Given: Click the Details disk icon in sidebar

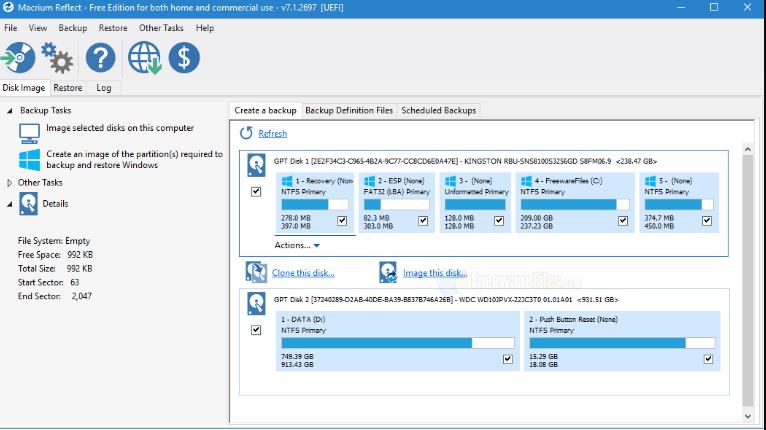Looking at the screenshot, I should click(28, 204).
